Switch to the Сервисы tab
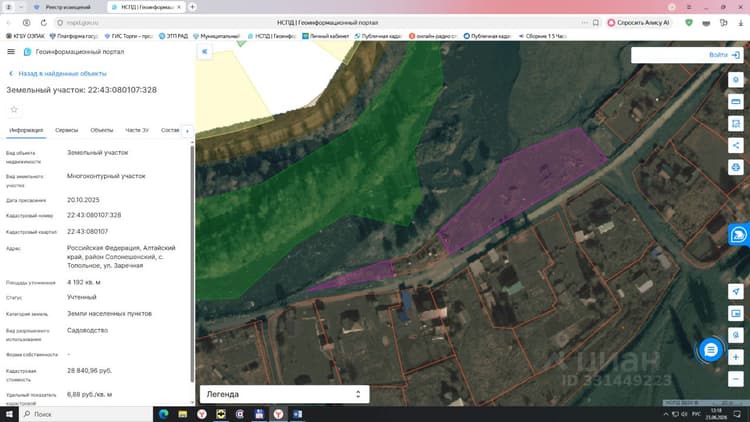This screenshot has width=750, height=422. [x=66, y=130]
